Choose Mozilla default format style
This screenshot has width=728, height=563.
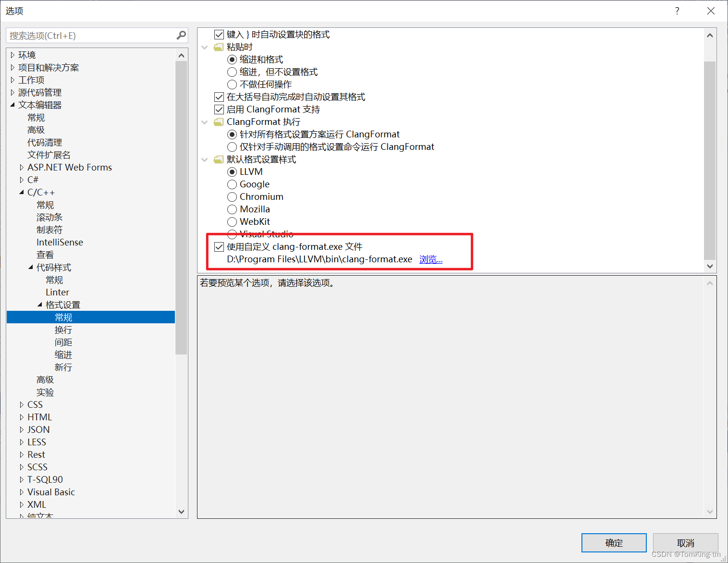tap(232, 209)
